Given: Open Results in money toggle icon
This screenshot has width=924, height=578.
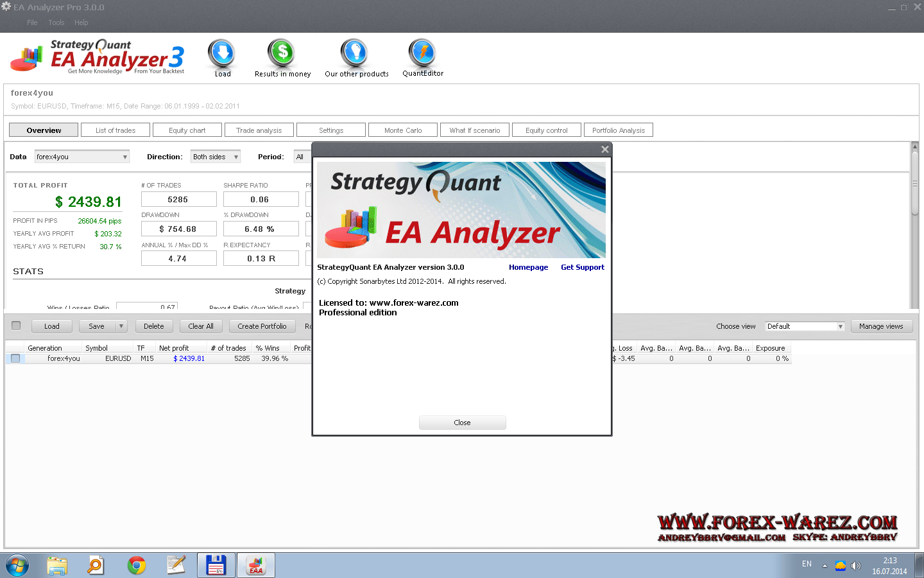Looking at the screenshot, I should 282,55.
